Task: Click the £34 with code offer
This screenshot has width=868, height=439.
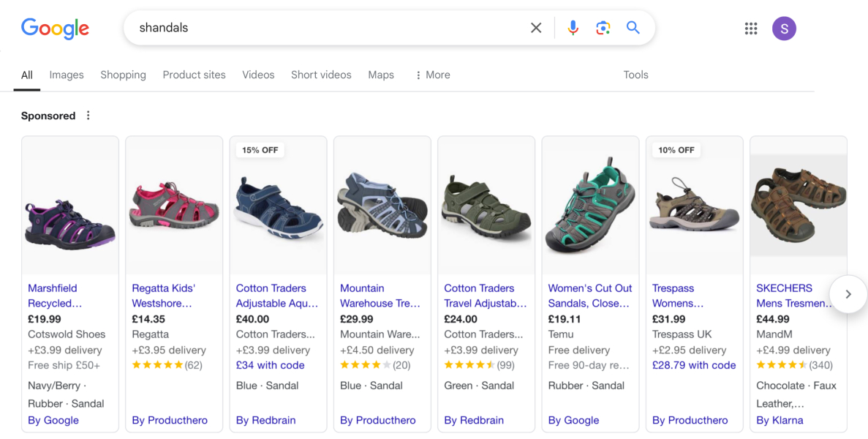Action: coord(270,365)
